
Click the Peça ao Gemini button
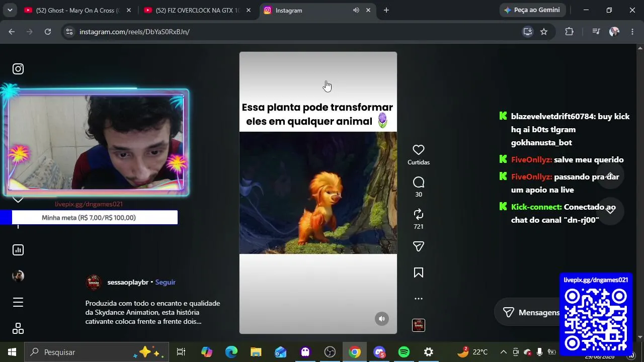point(533,10)
